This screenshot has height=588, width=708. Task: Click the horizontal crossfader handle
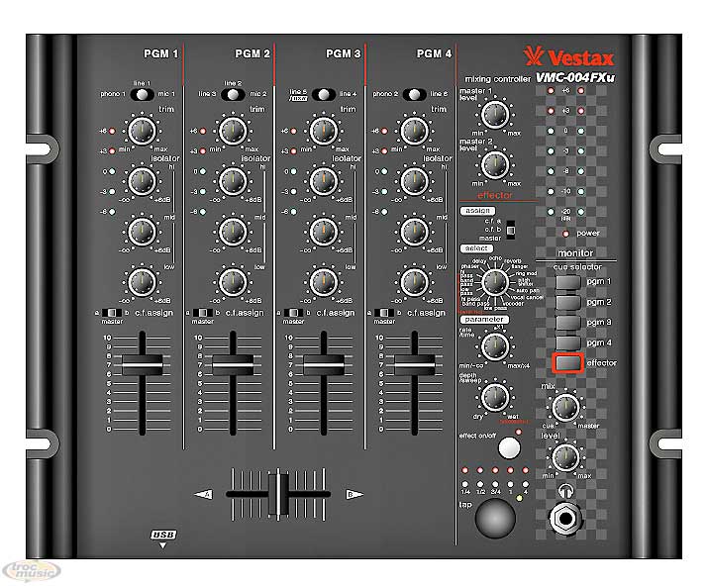click(x=279, y=492)
